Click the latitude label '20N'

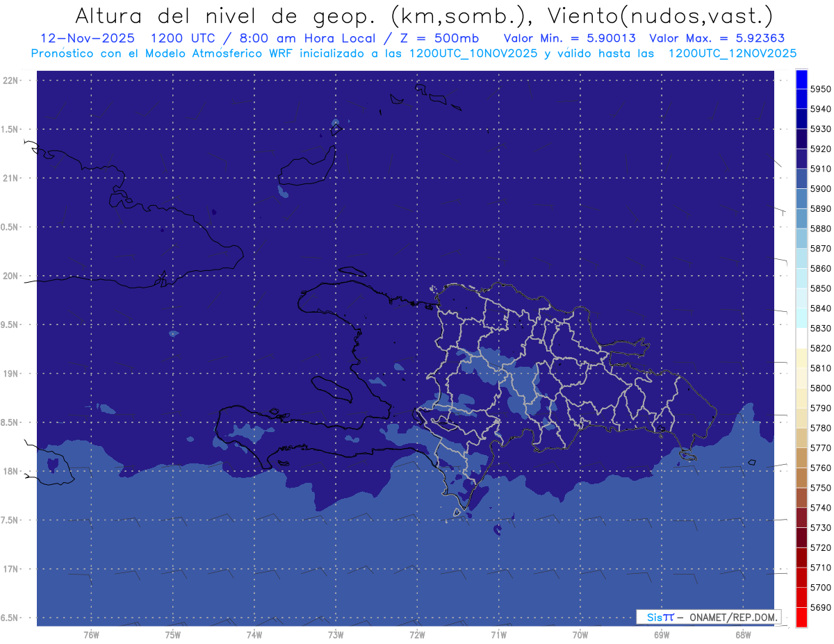pos(12,276)
